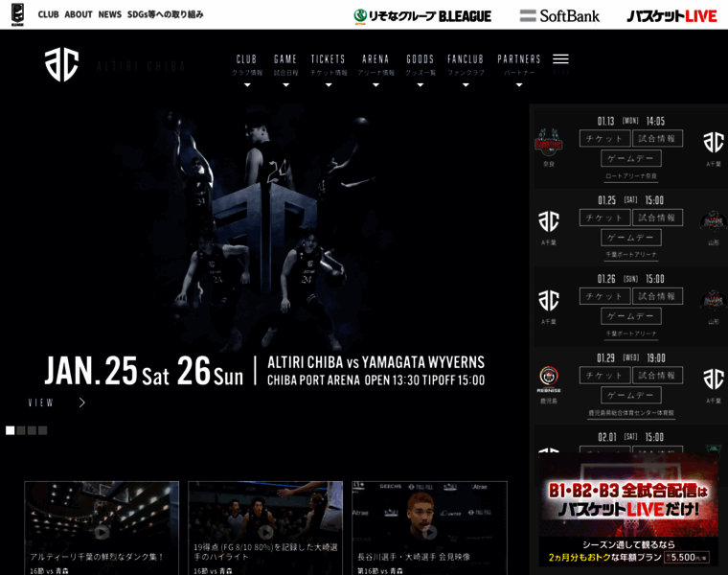Screen dimensions: 728x575
Task: Play the Hasegawa and Osaki press conference video
Action: tap(429, 532)
